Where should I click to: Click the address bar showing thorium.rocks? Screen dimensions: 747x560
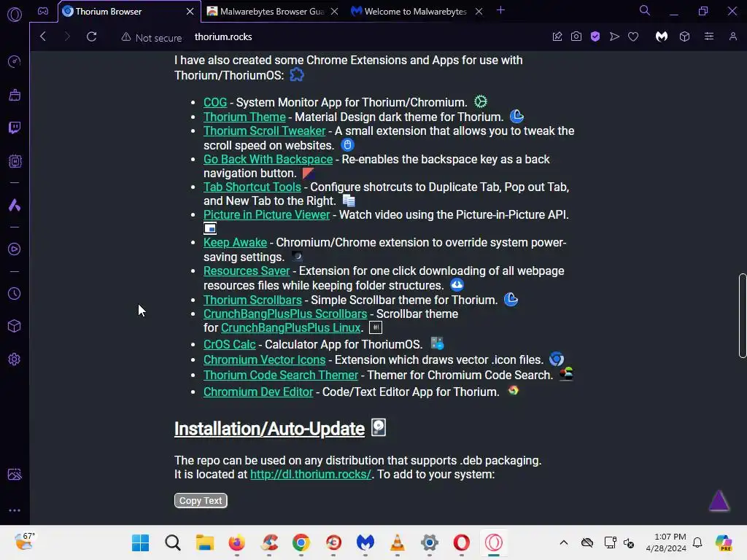click(x=223, y=36)
